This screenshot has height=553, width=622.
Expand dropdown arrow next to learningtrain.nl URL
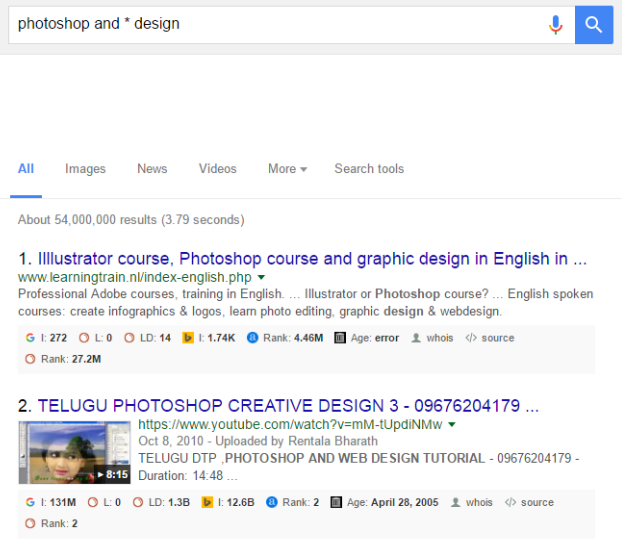(x=261, y=277)
